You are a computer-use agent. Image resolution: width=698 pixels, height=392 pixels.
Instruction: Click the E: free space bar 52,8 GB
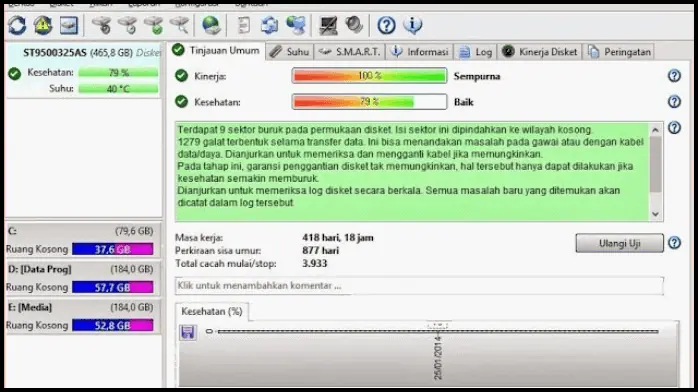tap(113, 325)
